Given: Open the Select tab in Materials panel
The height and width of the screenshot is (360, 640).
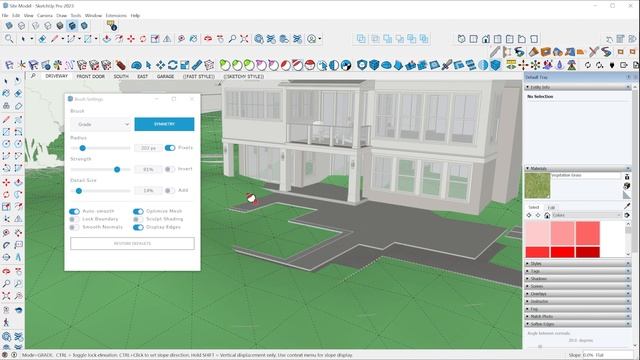Looking at the screenshot, I should coord(533,207).
